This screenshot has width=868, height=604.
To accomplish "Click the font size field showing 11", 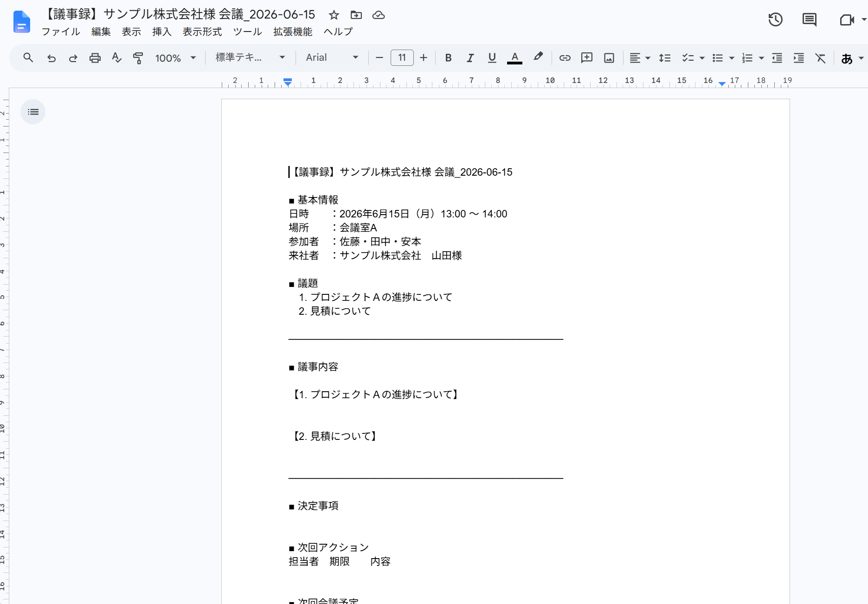I will coord(402,58).
